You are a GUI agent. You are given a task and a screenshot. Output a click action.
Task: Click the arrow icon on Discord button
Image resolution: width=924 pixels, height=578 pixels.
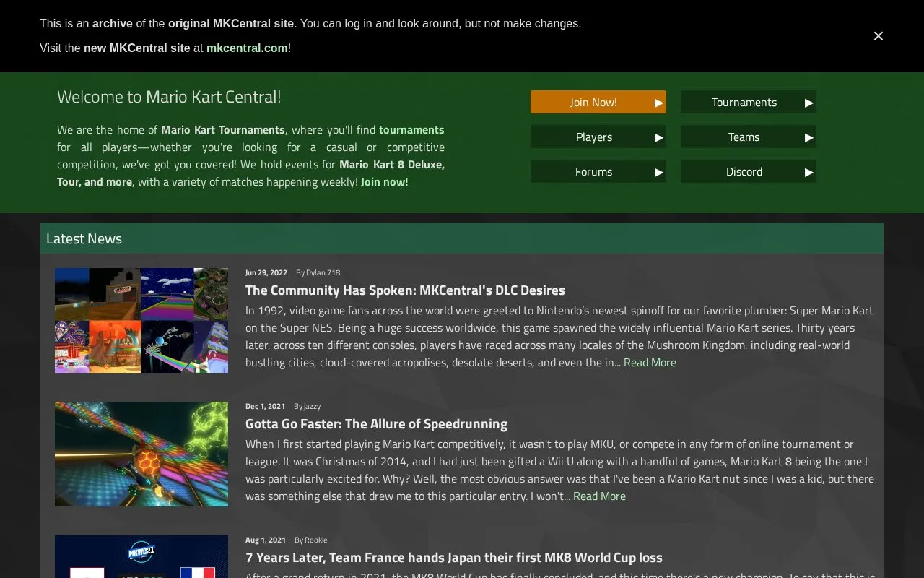808,172
